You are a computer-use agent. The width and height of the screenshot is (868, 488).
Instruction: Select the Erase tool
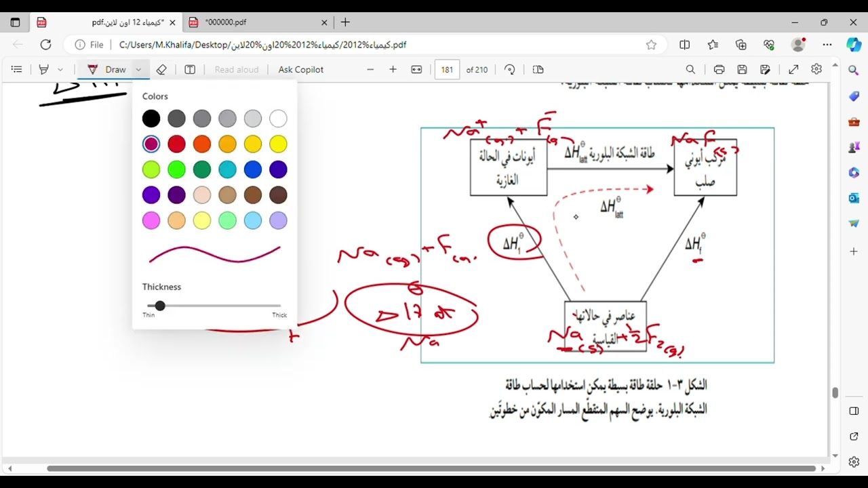[x=161, y=69]
